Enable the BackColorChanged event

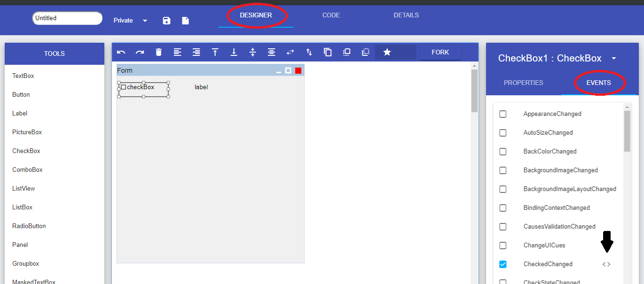503,152
